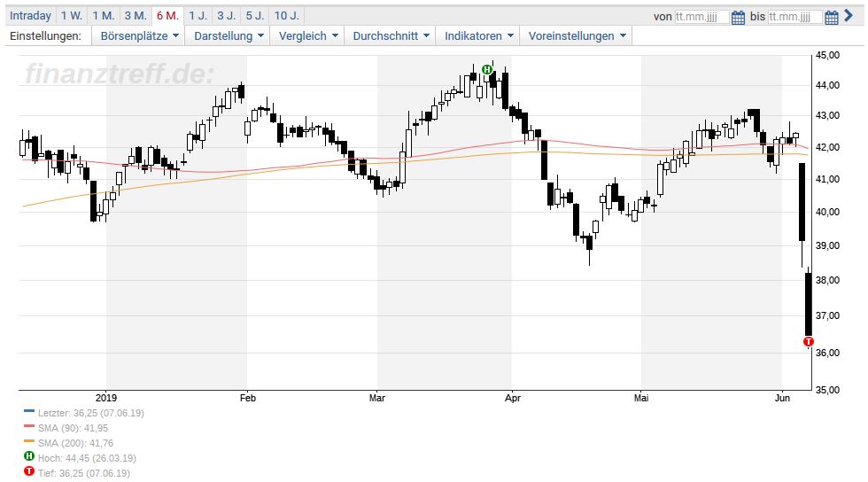Click the red T low marker on chart
The height and width of the screenshot is (482, 868).
click(808, 341)
